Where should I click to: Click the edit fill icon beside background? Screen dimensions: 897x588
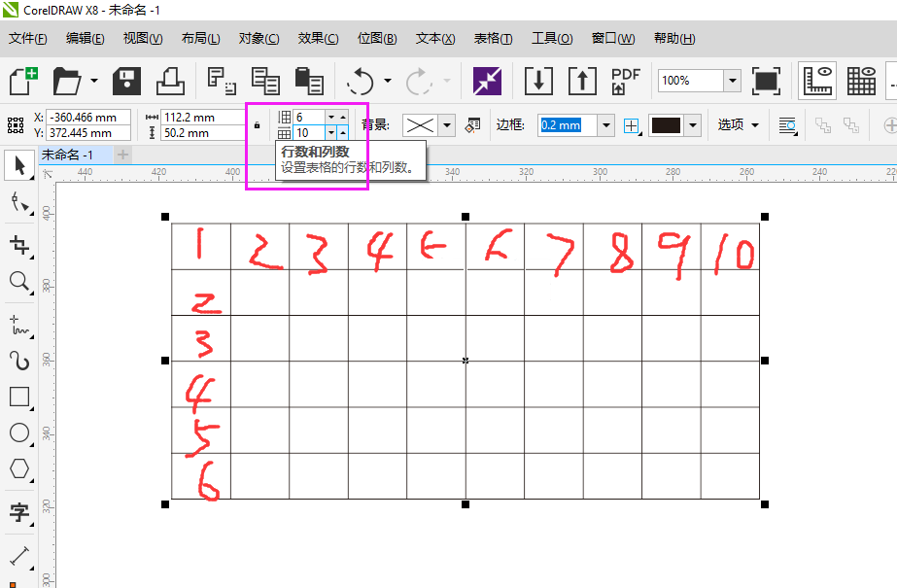[x=472, y=125]
